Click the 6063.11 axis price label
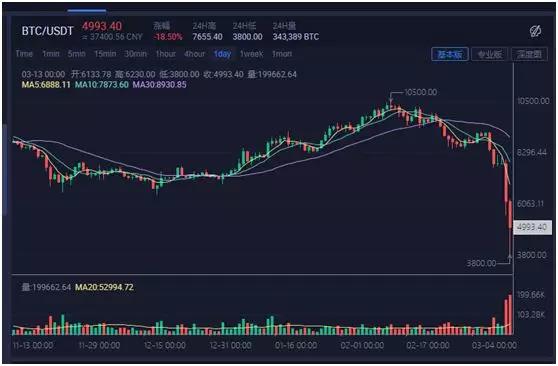558x366 pixels. coord(531,204)
